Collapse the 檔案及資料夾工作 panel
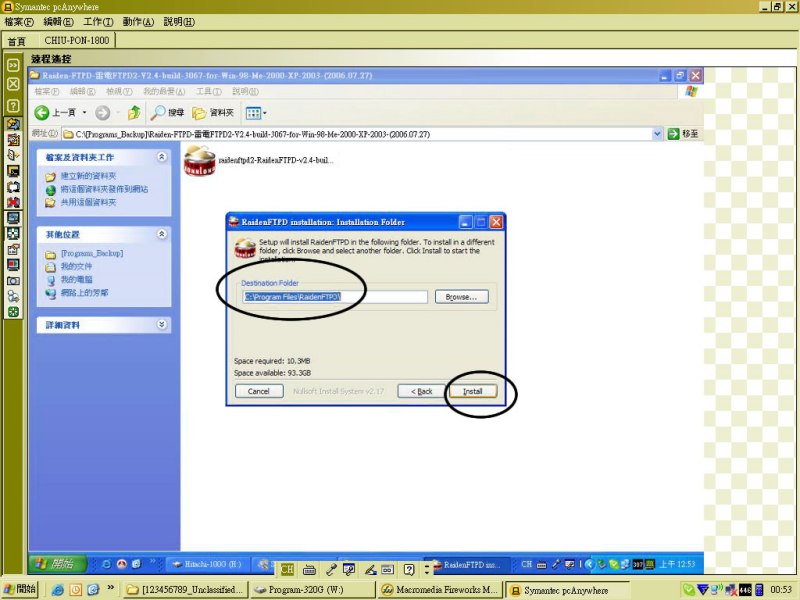The width and height of the screenshot is (800, 600). pos(162,157)
